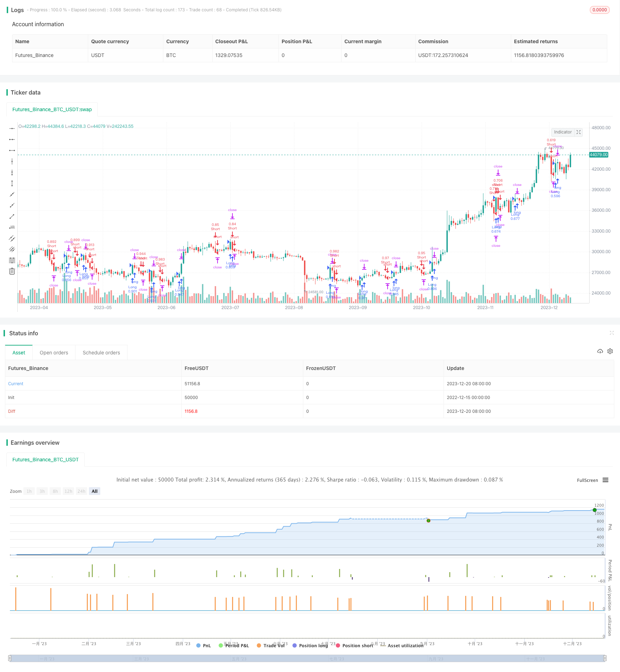Select the parallel channel two-line tool
Screen dimensions: 620x672
(12, 238)
